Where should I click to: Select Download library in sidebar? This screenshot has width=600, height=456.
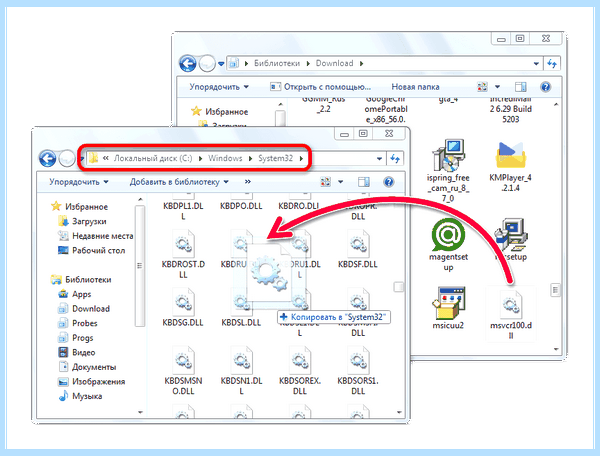point(84,309)
